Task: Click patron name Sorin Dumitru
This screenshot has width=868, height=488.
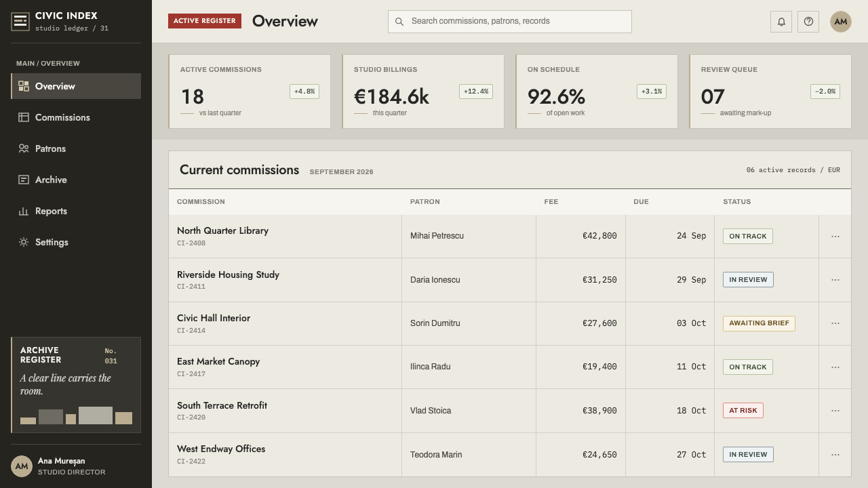Action: 435,323
